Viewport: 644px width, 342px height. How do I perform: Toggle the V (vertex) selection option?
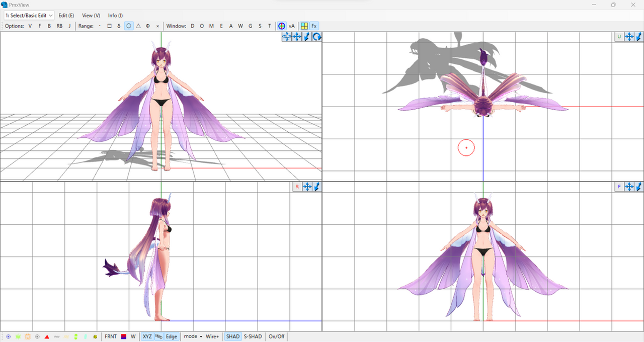click(x=30, y=26)
